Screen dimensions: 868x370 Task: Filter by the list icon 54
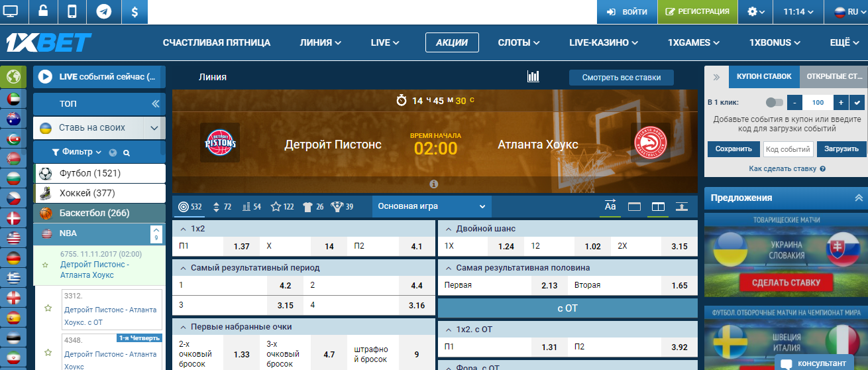tap(252, 207)
